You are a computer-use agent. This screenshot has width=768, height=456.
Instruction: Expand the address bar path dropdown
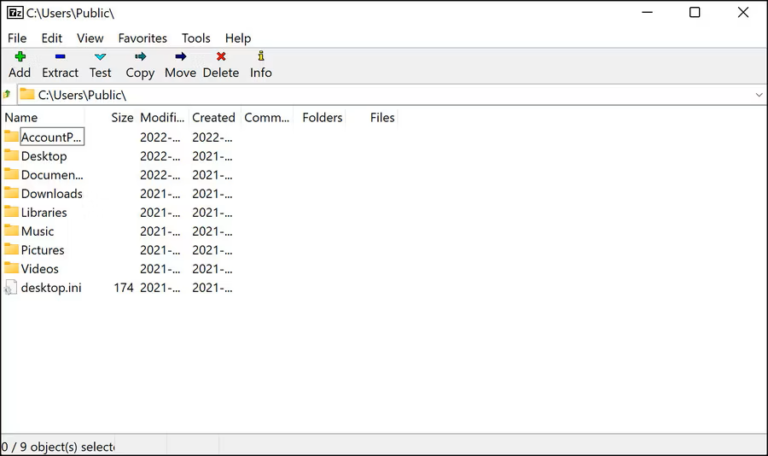pyautogui.click(x=759, y=95)
